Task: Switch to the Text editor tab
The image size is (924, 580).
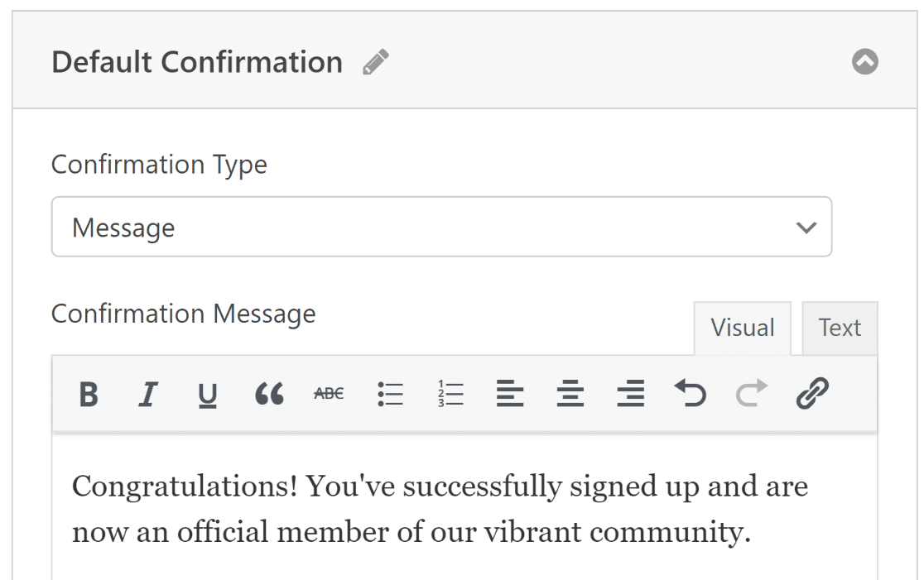Action: click(x=840, y=328)
